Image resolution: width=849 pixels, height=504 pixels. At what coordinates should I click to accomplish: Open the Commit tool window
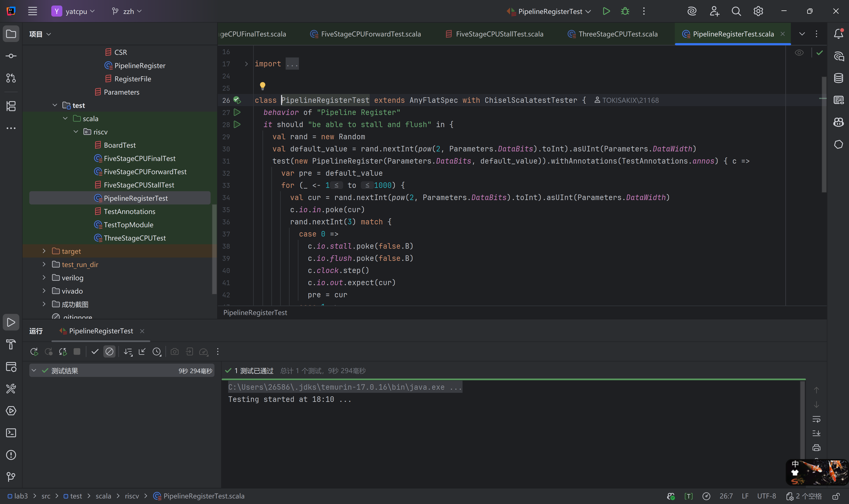point(11,56)
